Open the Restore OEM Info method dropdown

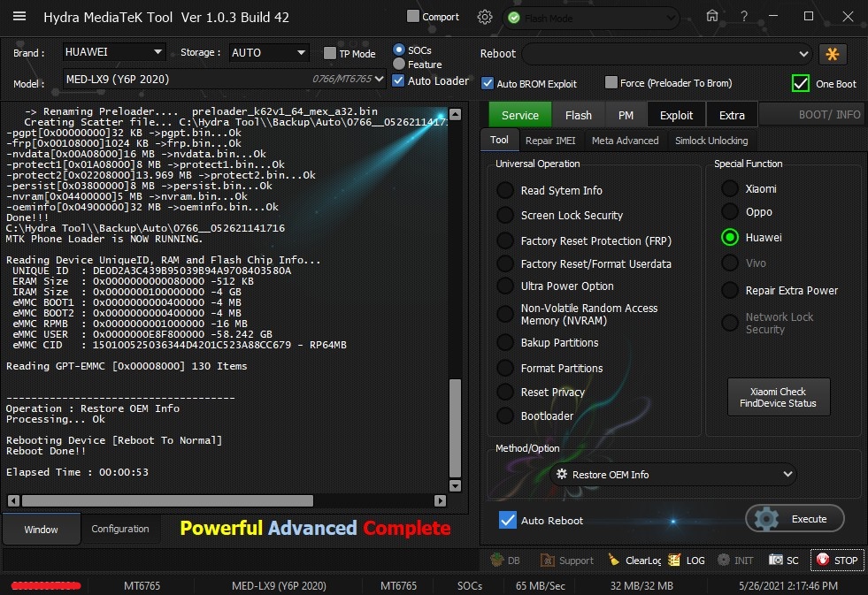tap(672, 475)
